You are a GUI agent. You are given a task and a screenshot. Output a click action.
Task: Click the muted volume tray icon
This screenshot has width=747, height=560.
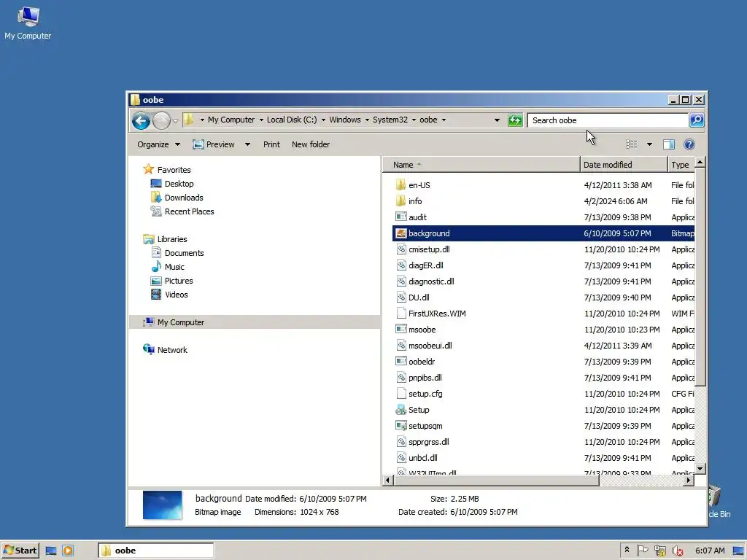tap(678, 551)
